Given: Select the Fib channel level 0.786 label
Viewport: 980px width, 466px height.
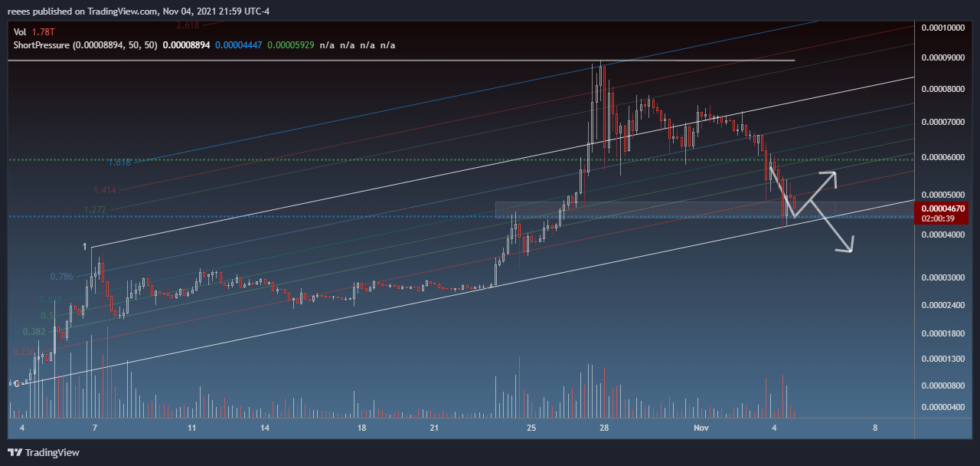Looking at the screenshot, I should (x=62, y=277).
